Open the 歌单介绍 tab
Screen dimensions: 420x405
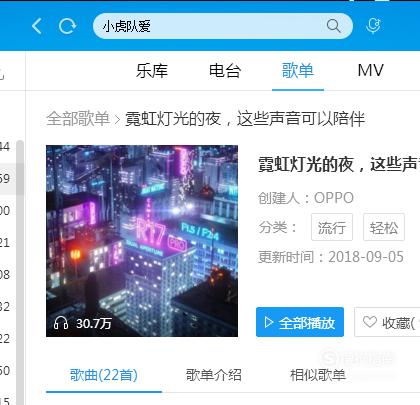point(214,375)
